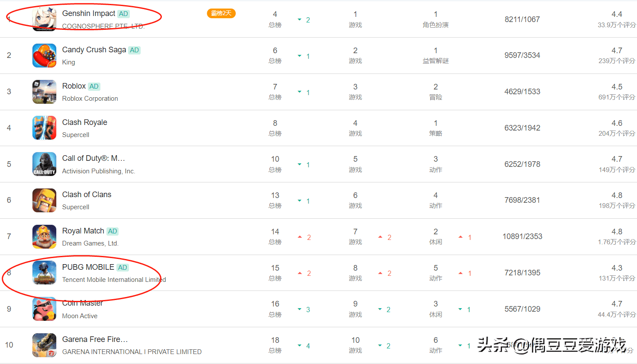Open publisher King under Candy Crush Saga
This screenshot has height=364, width=637.
click(69, 62)
